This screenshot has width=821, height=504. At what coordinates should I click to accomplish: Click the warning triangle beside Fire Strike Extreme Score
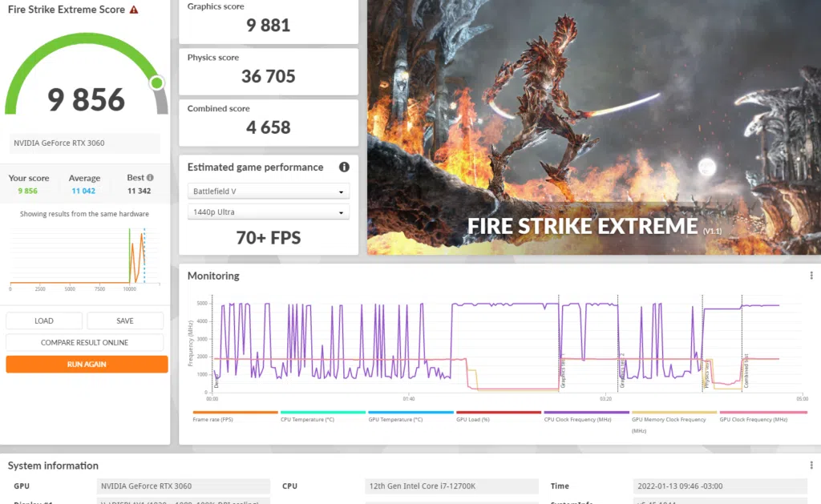pyautogui.click(x=133, y=10)
